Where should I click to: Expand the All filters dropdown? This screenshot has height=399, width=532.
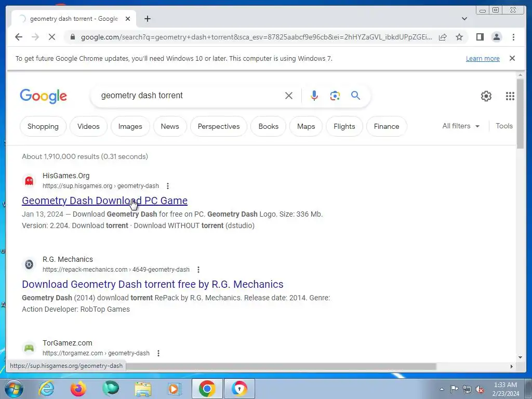click(x=461, y=126)
